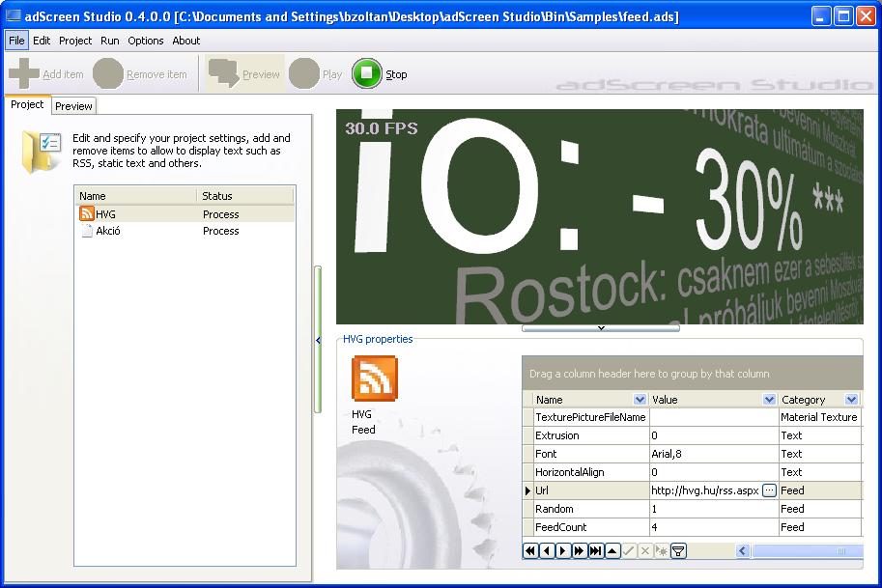Go to the next record in navigator

562,551
